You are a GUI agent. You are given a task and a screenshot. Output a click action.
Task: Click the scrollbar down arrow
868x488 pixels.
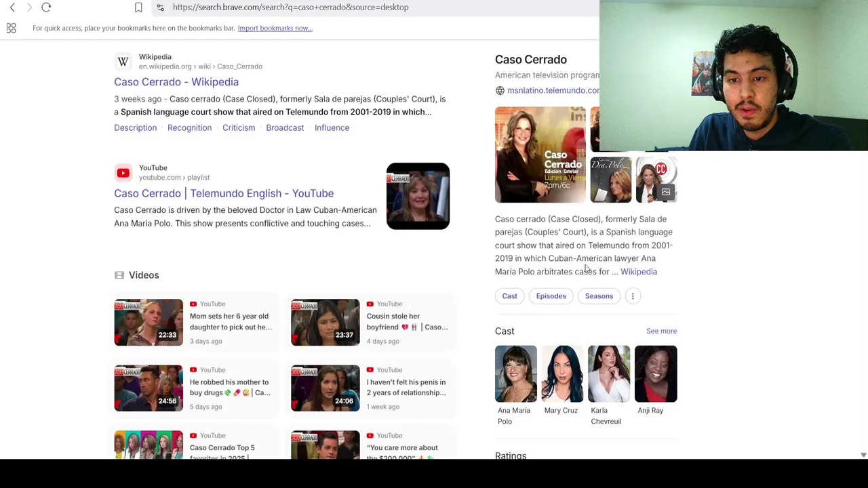tap(863, 455)
